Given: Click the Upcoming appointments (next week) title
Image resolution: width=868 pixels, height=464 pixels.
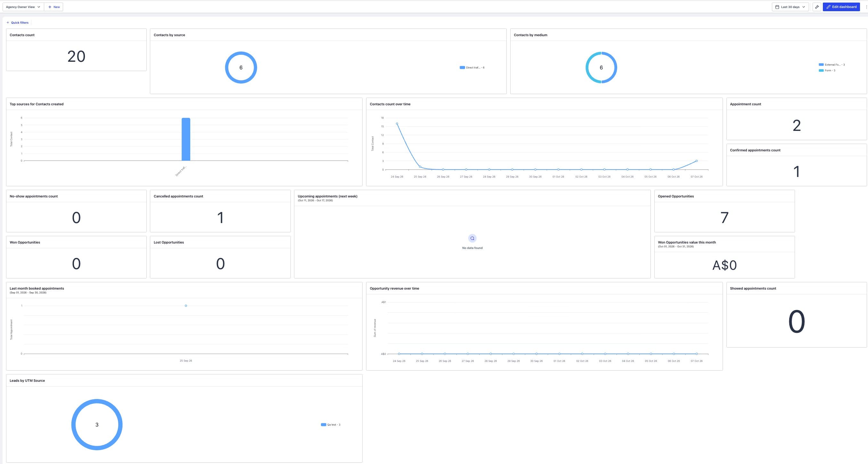Looking at the screenshot, I should click(x=328, y=196).
